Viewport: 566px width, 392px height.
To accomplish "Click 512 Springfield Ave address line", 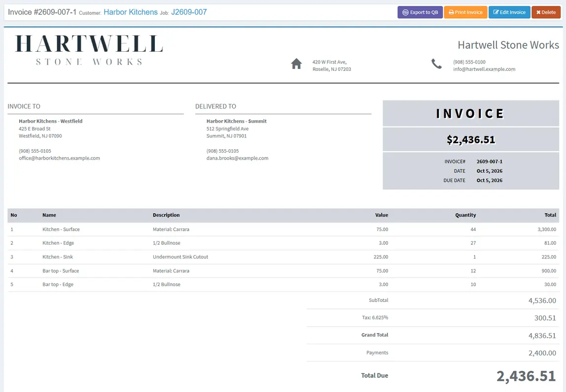I will coord(227,129).
